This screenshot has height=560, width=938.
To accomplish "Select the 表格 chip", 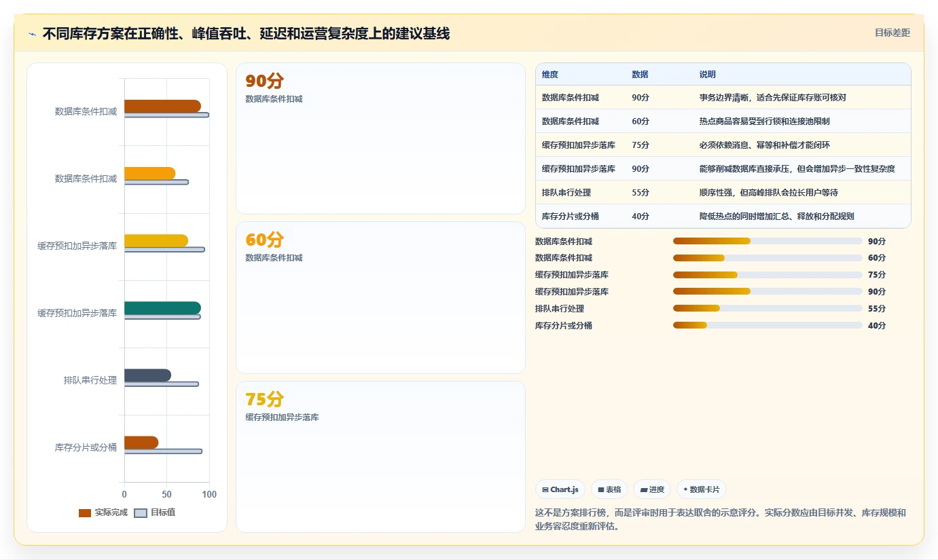I will pyautogui.click(x=609, y=489).
